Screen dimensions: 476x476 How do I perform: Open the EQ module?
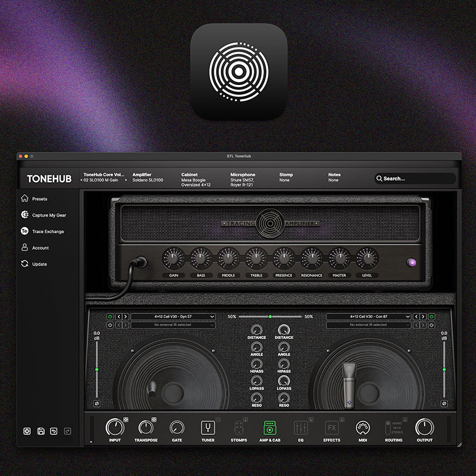pyautogui.click(x=301, y=428)
